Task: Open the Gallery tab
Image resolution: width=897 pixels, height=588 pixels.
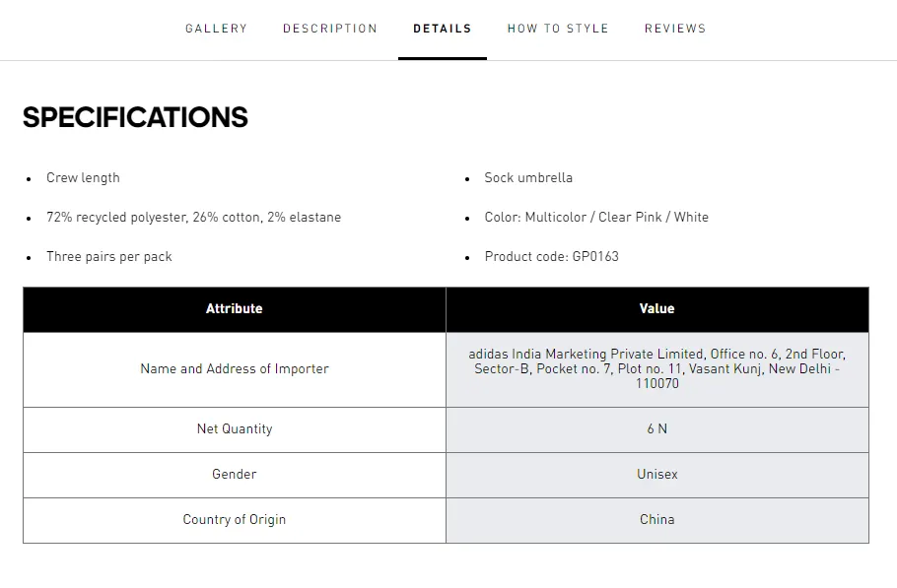Action: point(216,29)
